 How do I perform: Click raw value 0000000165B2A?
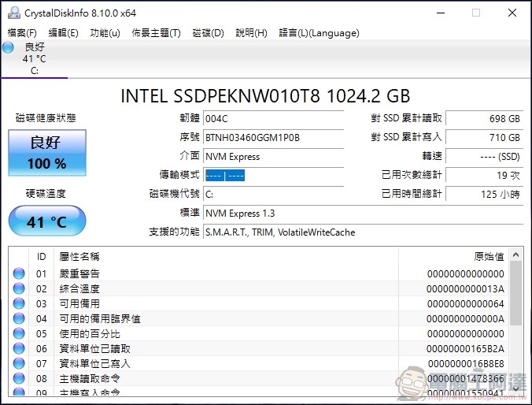pos(465,348)
